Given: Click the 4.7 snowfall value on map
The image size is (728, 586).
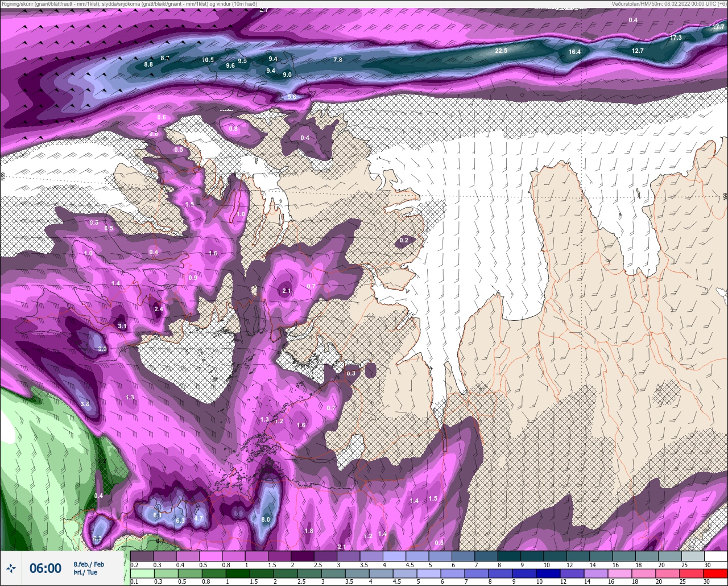Looking at the screenshot, I should [x=198, y=518].
